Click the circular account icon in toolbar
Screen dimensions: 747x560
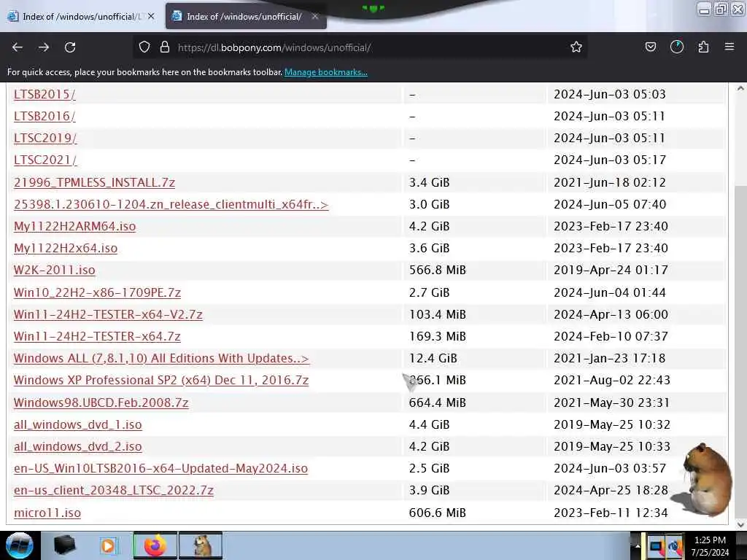click(676, 47)
